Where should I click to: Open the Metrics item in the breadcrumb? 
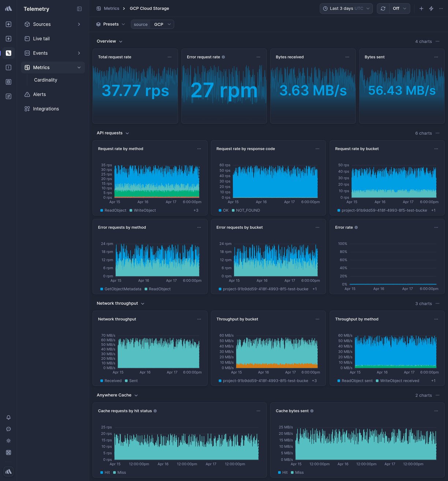coord(112,8)
